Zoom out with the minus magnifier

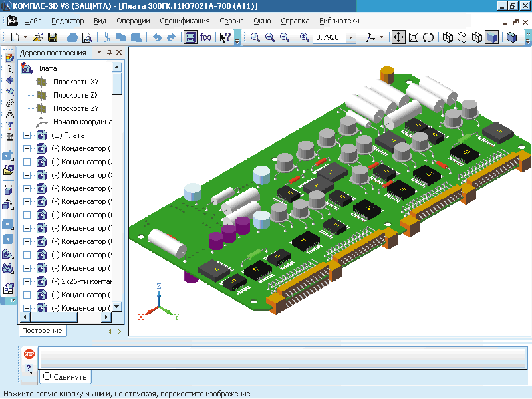pos(285,37)
